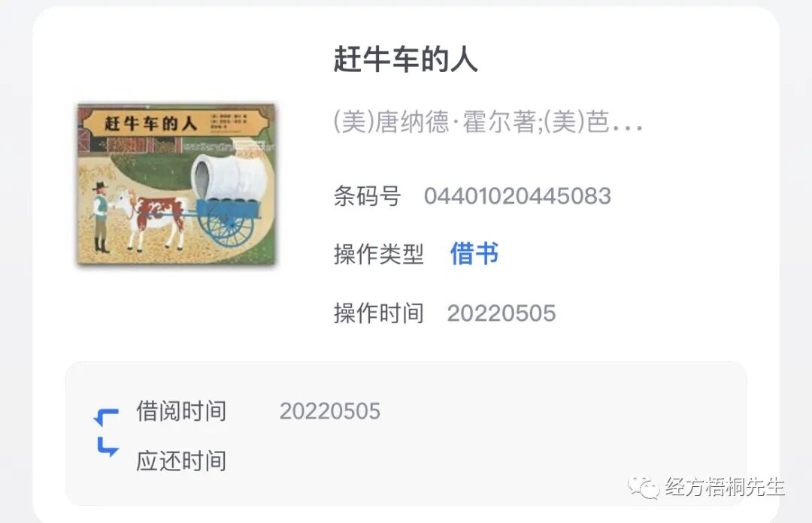Click the 应还时间 label

[181, 461]
